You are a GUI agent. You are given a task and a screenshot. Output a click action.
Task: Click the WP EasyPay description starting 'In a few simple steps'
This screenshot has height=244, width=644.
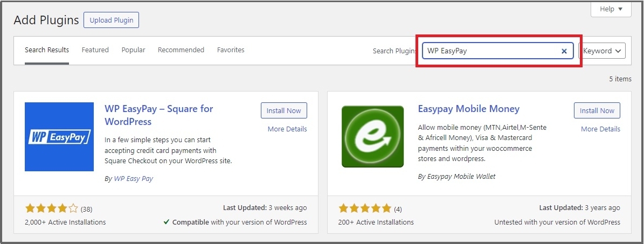coord(168,150)
